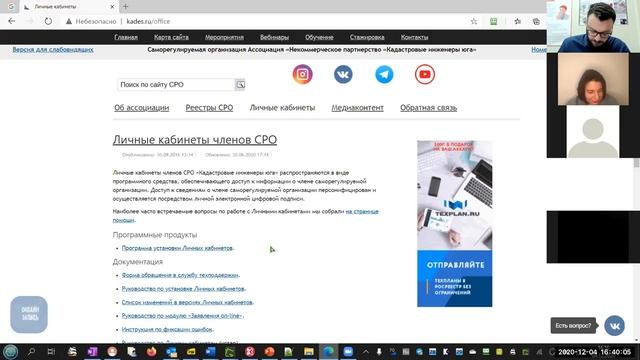Open the browser favorites list icon

[x=518, y=21]
